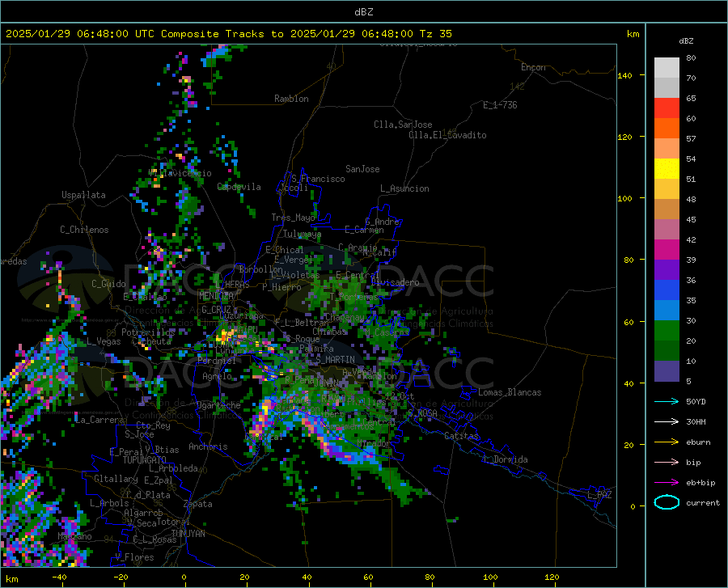Click the purple 39 dBZ color swatch
This screenshot has width=728, height=588.
(x=667, y=269)
